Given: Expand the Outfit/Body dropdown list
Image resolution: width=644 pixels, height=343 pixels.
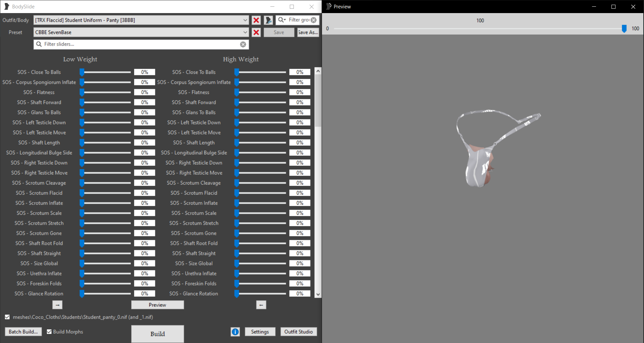Looking at the screenshot, I should [x=245, y=20].
